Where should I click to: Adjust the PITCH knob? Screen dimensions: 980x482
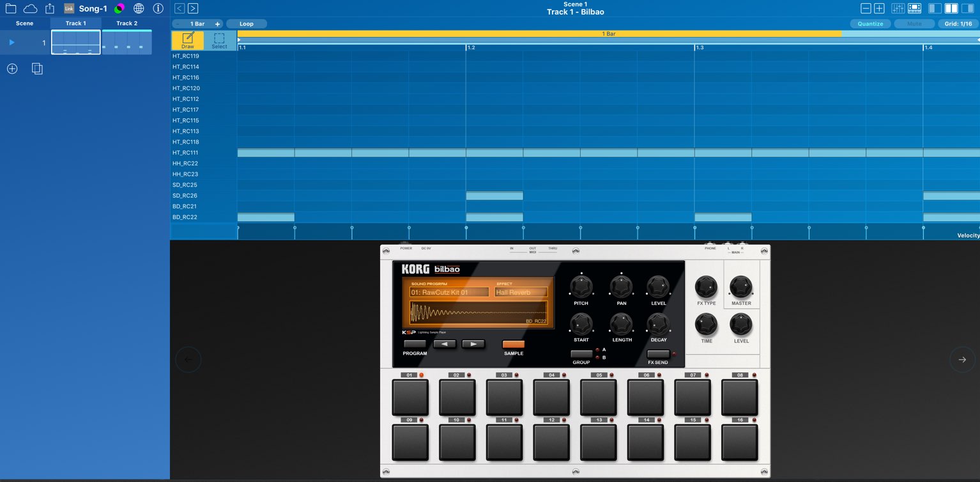pyautogui.click(x=581, y=286)
